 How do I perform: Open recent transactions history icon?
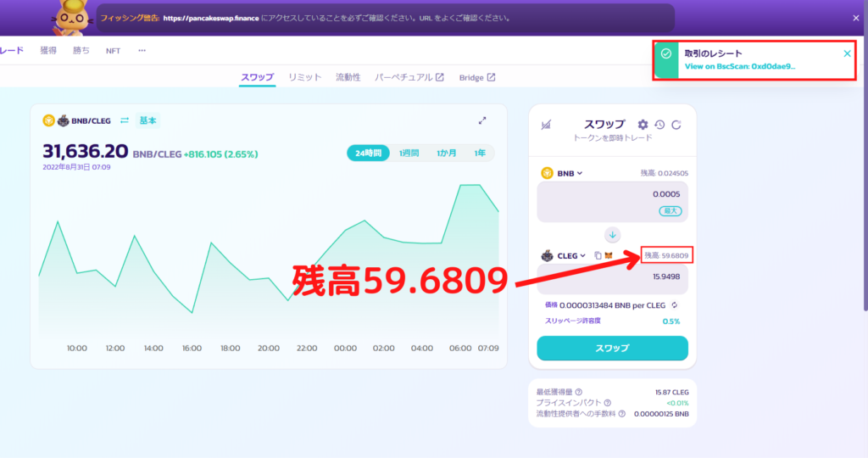click(659, 125)
